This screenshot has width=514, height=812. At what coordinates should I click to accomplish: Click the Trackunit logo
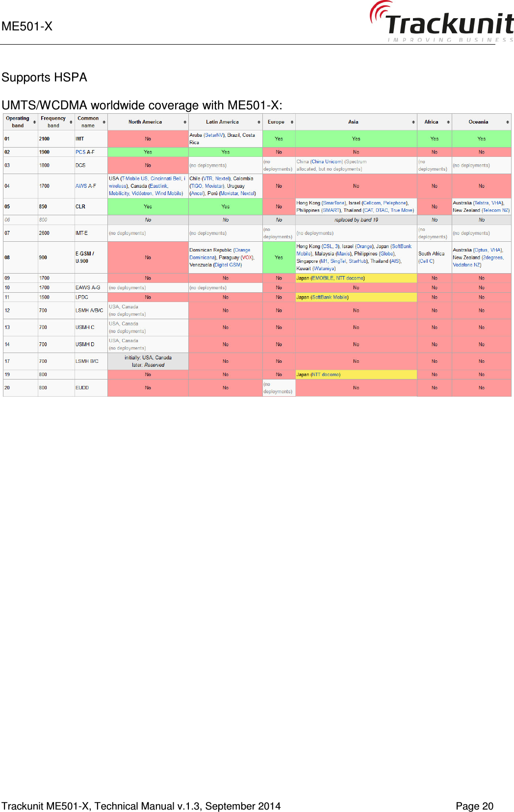[441, 22]
